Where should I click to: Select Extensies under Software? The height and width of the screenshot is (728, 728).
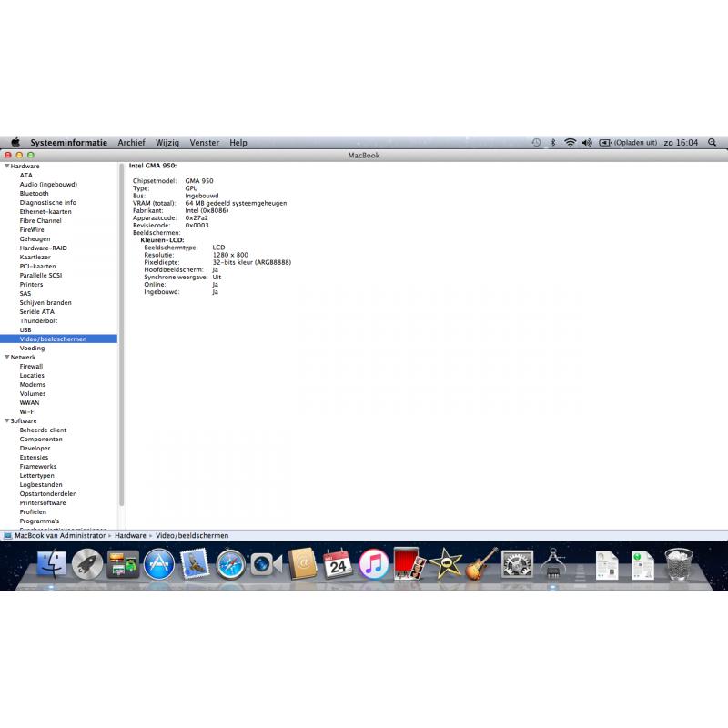point(34,458)
